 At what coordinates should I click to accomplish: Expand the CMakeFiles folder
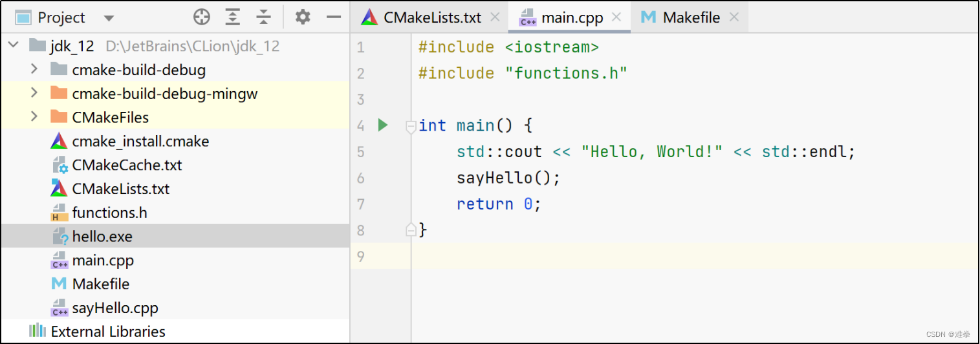pos(34,117)
